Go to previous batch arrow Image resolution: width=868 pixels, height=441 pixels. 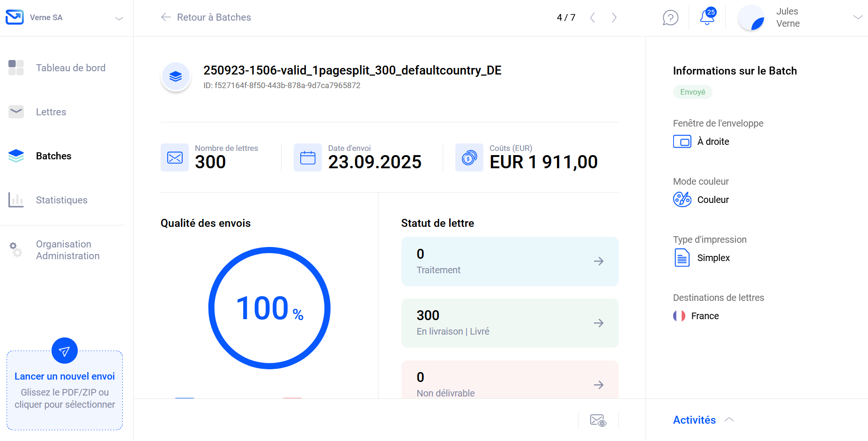click(593, 18)
